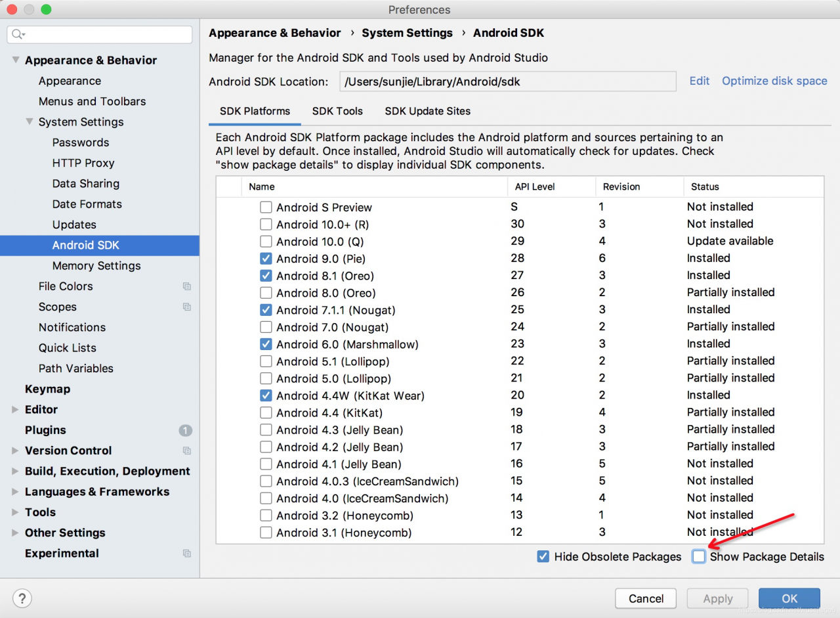Check the Android 3.1 (Honeycomb) checkbox
Viewport: 840px width, 618px height.
[x=266, y=533]
